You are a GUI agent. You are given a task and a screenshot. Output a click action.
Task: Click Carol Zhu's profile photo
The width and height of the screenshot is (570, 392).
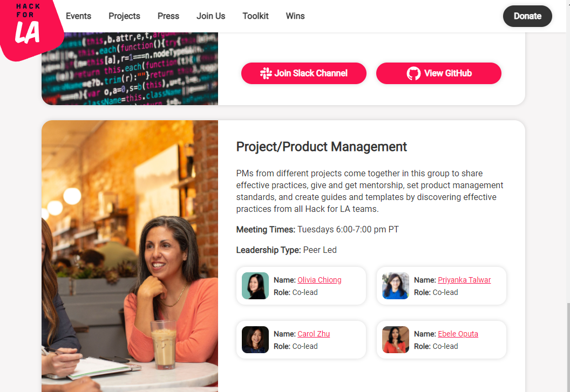[x=255, y=340]
